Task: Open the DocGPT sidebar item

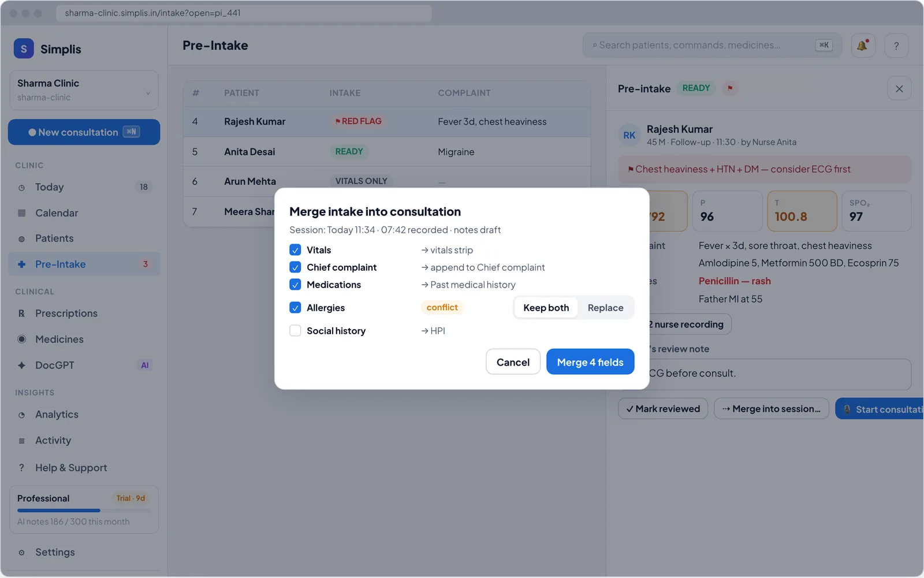Action: click(x=84, y=366)
